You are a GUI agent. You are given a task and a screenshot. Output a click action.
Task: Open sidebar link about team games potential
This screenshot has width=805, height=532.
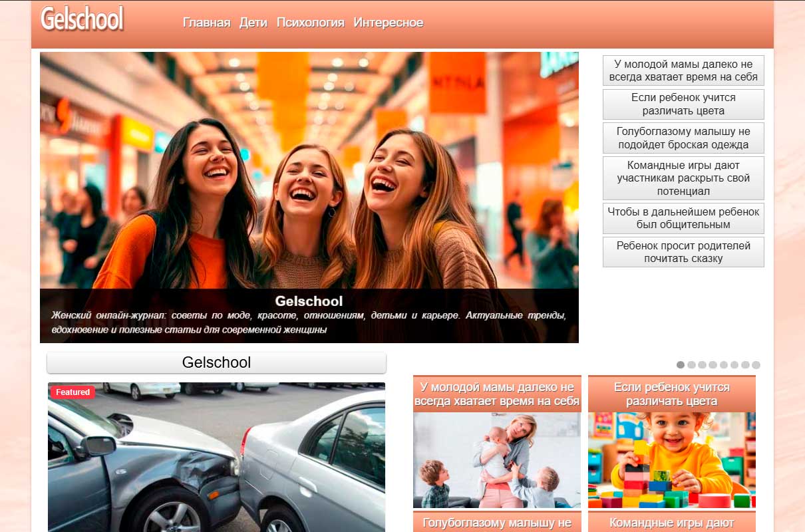[x=683, y=178]
